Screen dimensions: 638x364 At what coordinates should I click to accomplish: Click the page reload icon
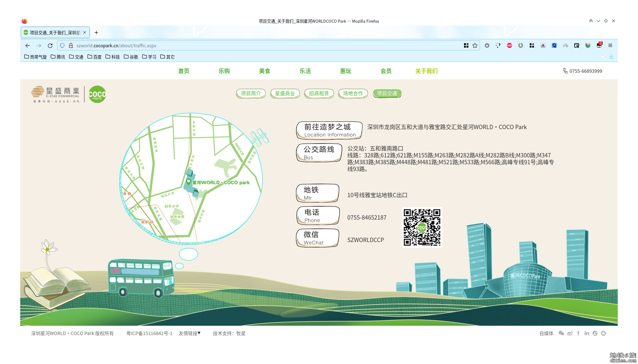click(x=50, y=46)
